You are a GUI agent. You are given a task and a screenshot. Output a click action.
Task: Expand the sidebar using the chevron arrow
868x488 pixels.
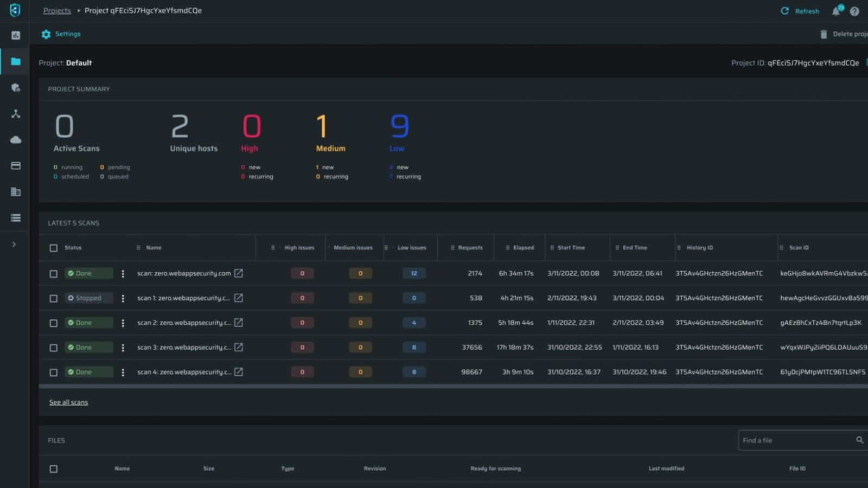(15, 244)
